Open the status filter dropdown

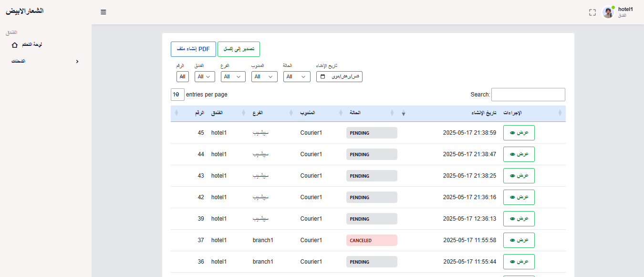pyautogui.click(x=297, y=76)
